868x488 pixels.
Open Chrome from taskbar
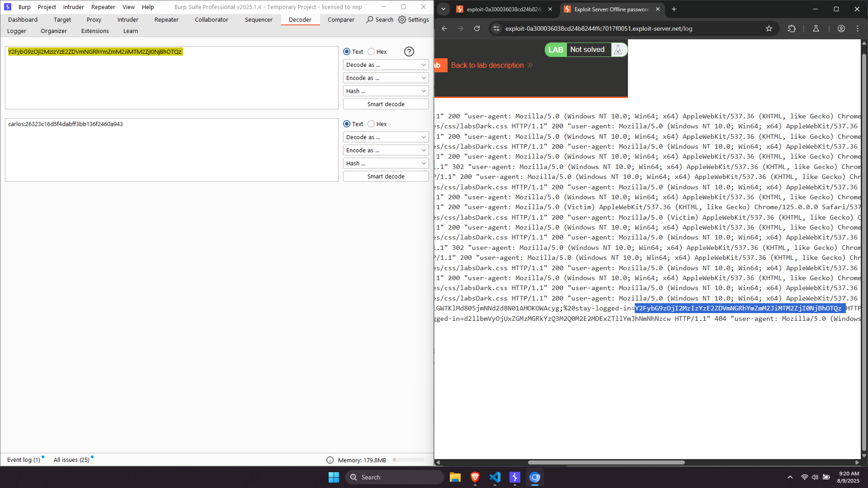click(535, 477)
